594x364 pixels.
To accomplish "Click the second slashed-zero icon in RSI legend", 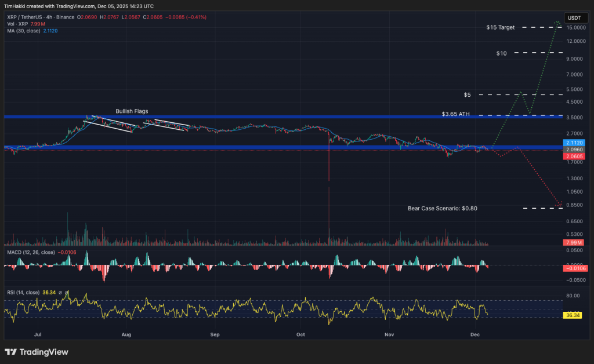I will click(67, 293).
